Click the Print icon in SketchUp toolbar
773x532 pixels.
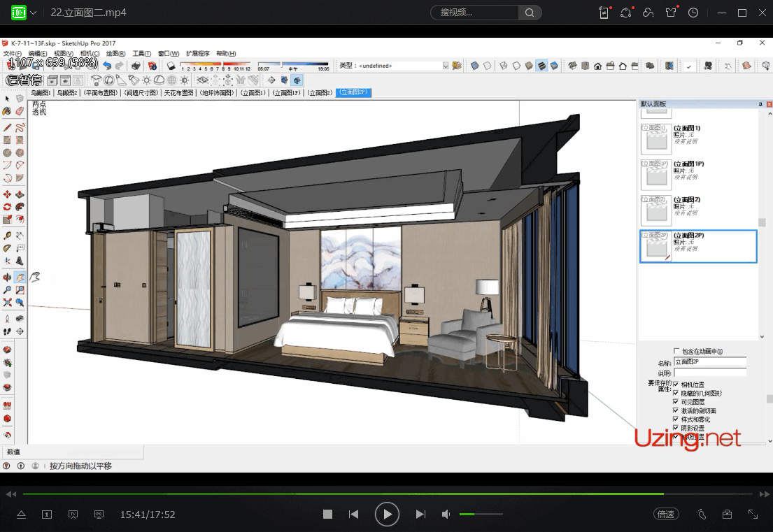[136, 66]
